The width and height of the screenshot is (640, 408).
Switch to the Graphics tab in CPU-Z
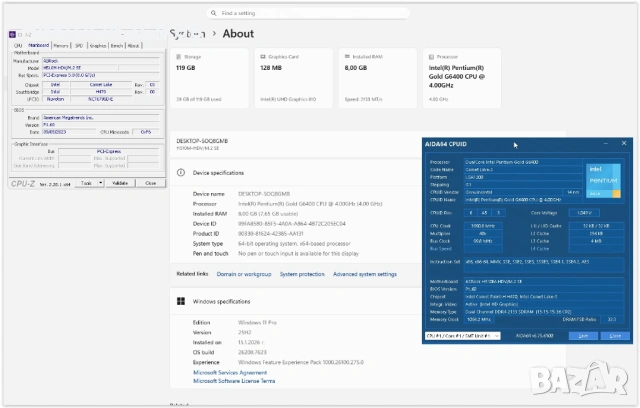[98, 46]
